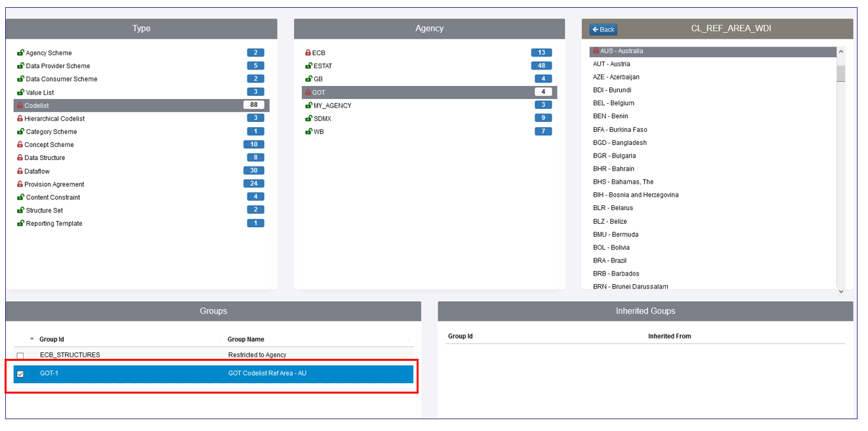Click the green unlock icon beside ESTAT agency
The image size is (868, 431).
click(308, 66)
